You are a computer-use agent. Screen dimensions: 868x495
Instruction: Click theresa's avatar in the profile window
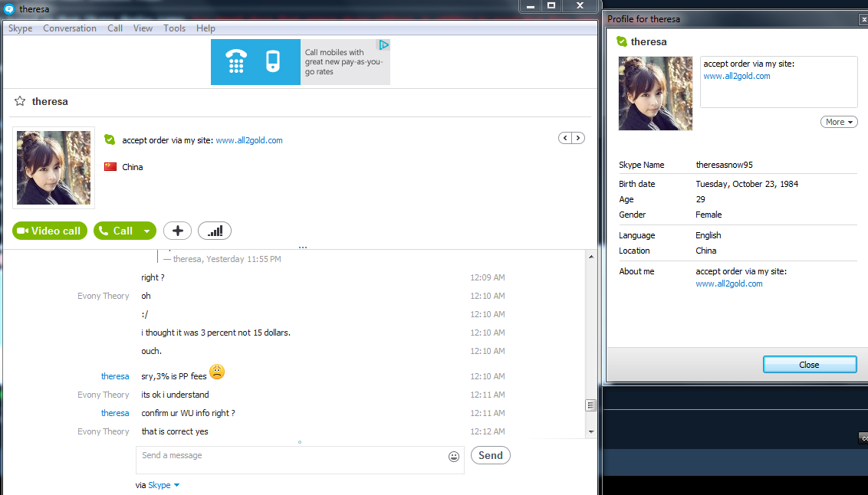pyautogui.click(x=656, y=93)
